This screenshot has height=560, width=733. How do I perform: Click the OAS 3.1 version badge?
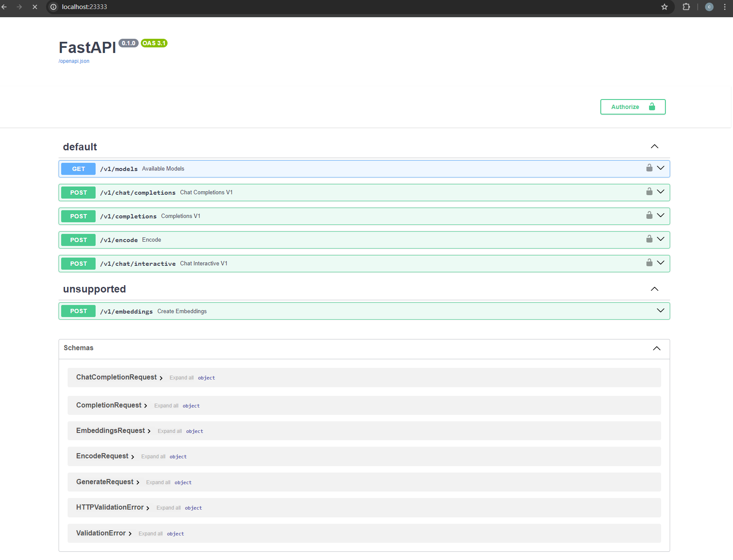[x=154, y=43]
